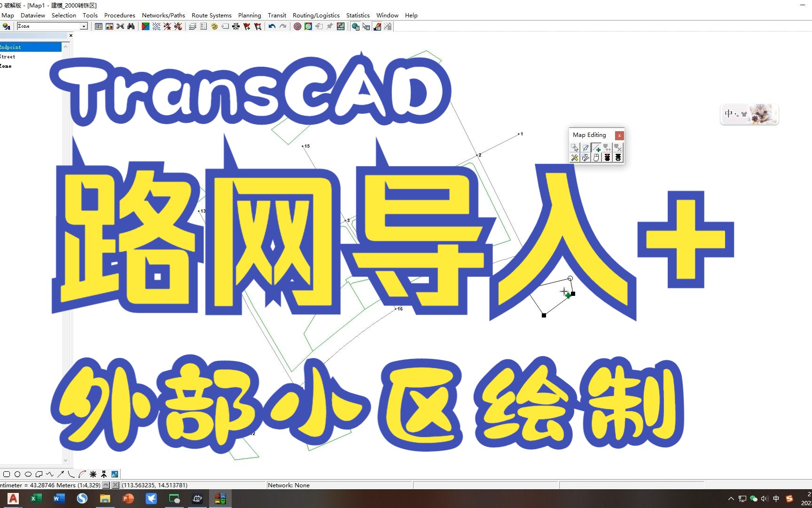
Task: Open Word from the taskbar
Action: [59, 499]
